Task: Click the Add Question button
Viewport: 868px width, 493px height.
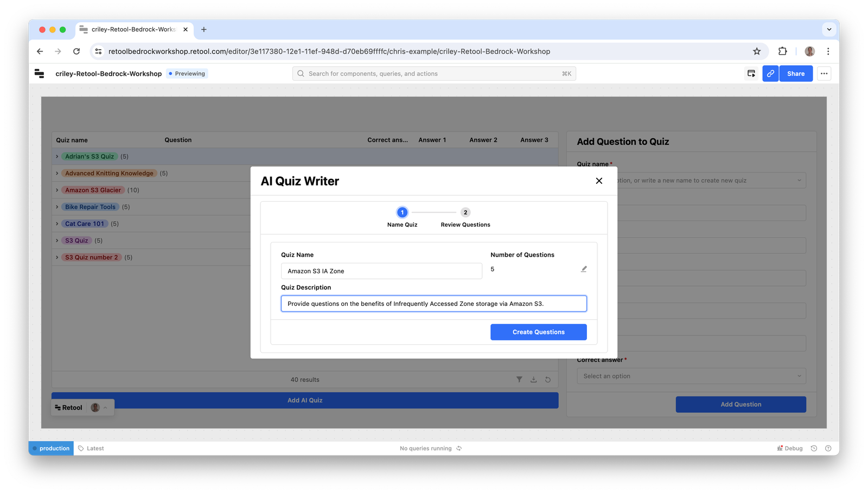Action: [741, 405]
